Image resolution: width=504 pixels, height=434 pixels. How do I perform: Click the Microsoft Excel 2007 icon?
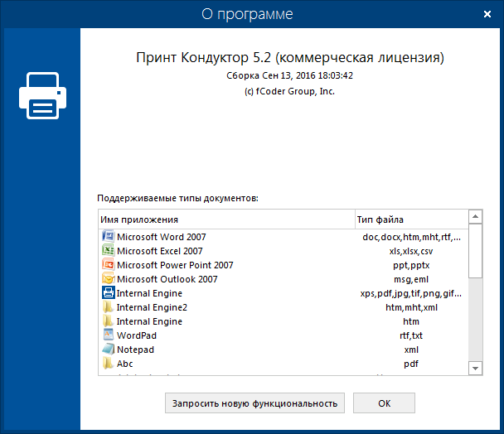[107, 251]
